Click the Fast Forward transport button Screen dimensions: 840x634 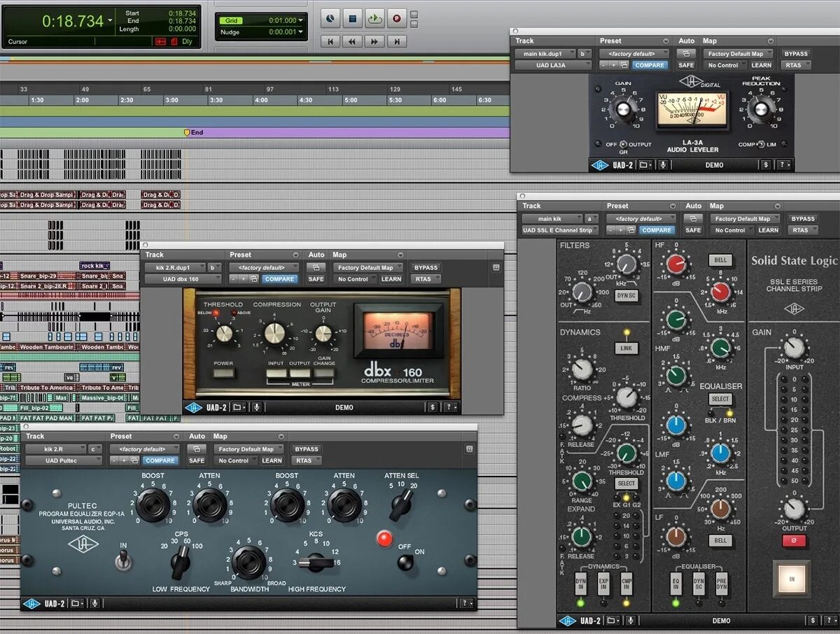click(374, 41)
